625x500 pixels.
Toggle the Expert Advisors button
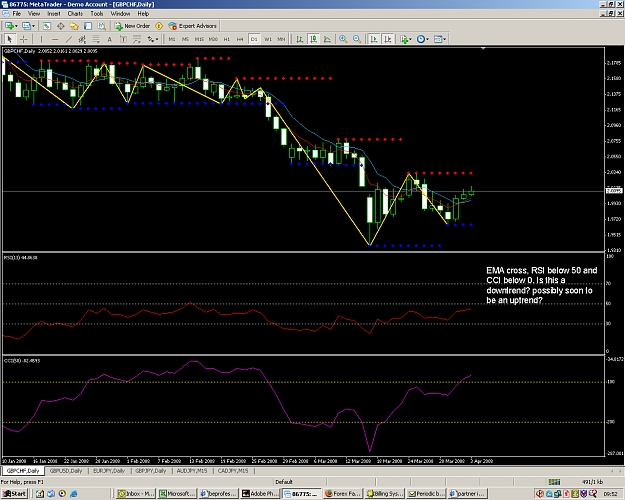tap(193, 26)
